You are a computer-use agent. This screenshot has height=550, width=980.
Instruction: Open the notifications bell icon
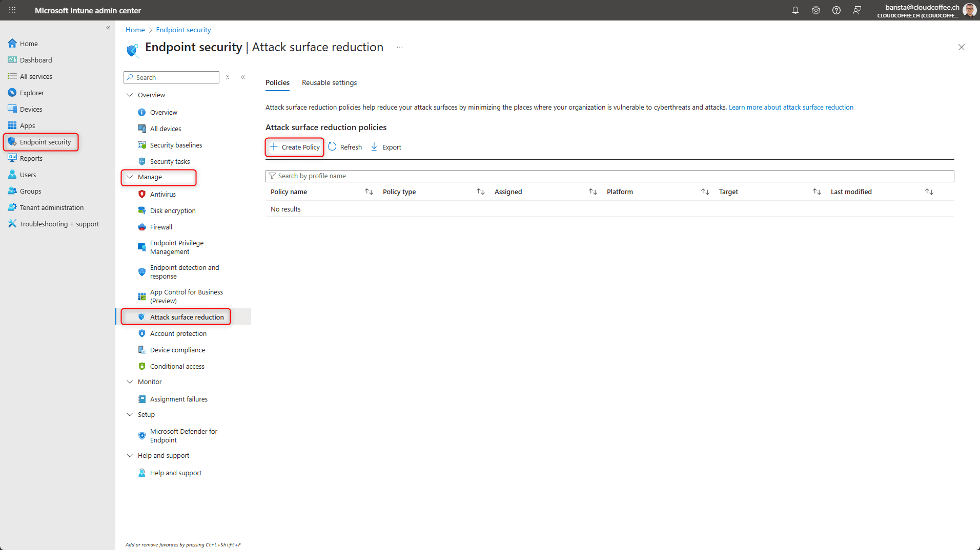(795, 10)
